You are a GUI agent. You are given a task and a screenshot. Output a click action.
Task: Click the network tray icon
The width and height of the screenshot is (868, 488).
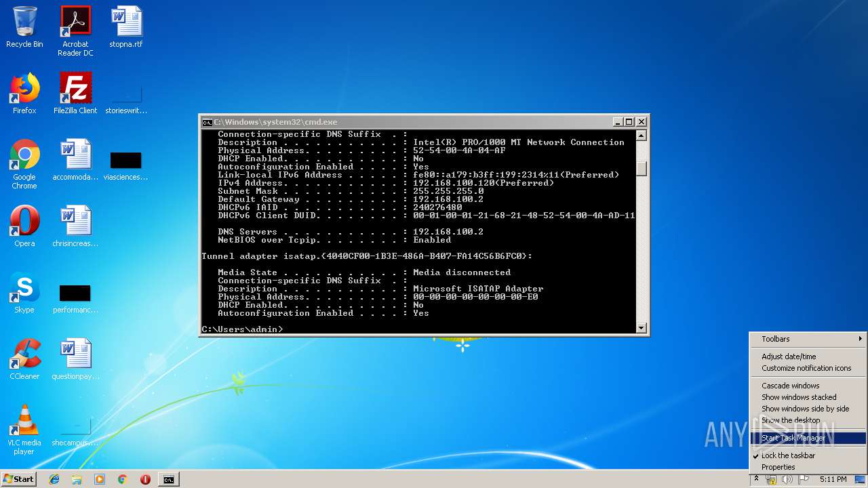[x=771, y=479]
